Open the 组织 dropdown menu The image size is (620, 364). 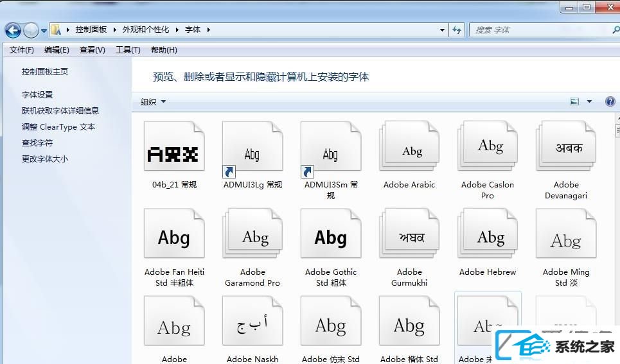[153, 102]
